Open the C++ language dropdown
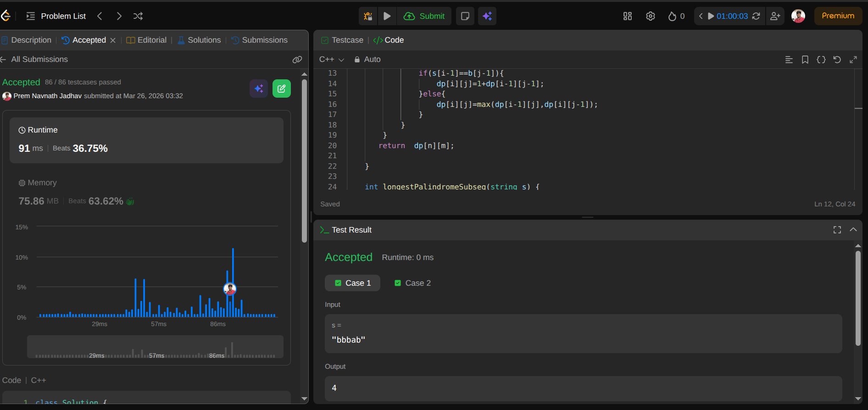 tap(331, 60)
